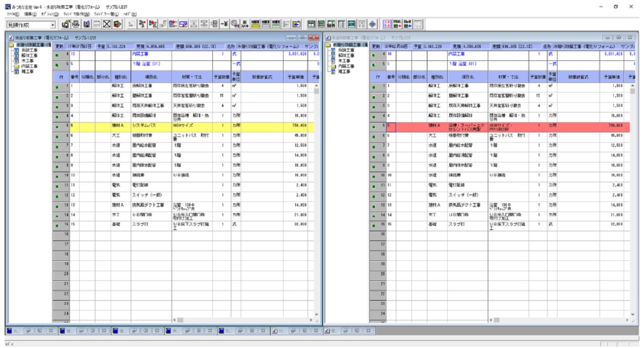Click the scroll-down arrow of the right window grid
This screenshot has height=348, width=644.
click(x=633, y=315)
